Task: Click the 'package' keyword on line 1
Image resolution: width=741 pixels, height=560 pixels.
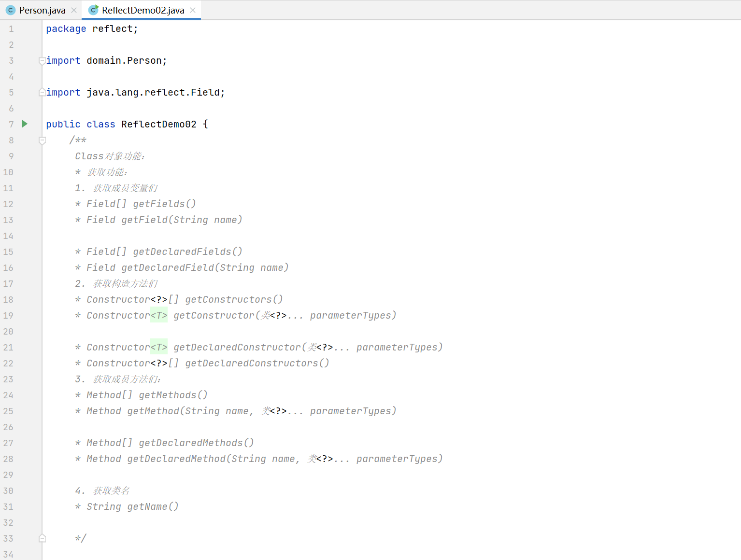Action: [66, 29]
